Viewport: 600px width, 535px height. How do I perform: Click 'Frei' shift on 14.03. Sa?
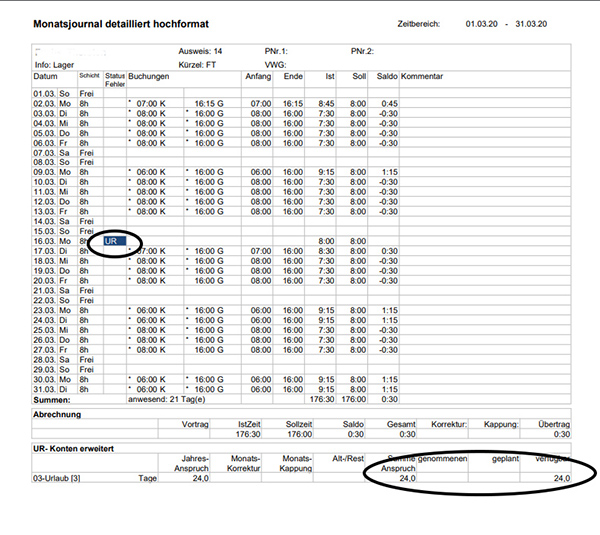[86, 222]
